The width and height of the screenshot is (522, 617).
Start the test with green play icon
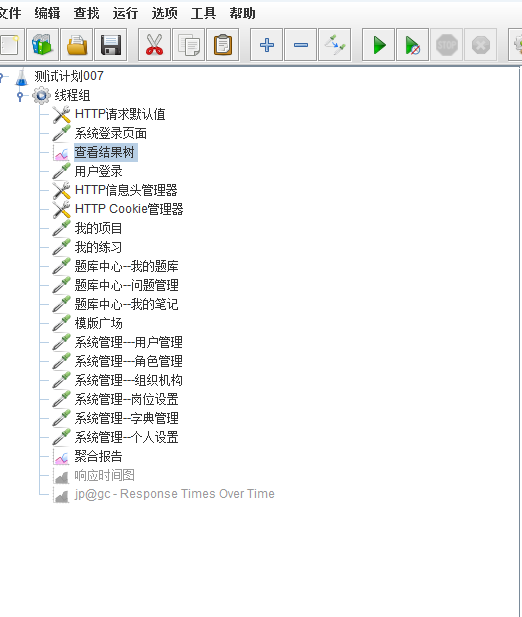[378, 44]
